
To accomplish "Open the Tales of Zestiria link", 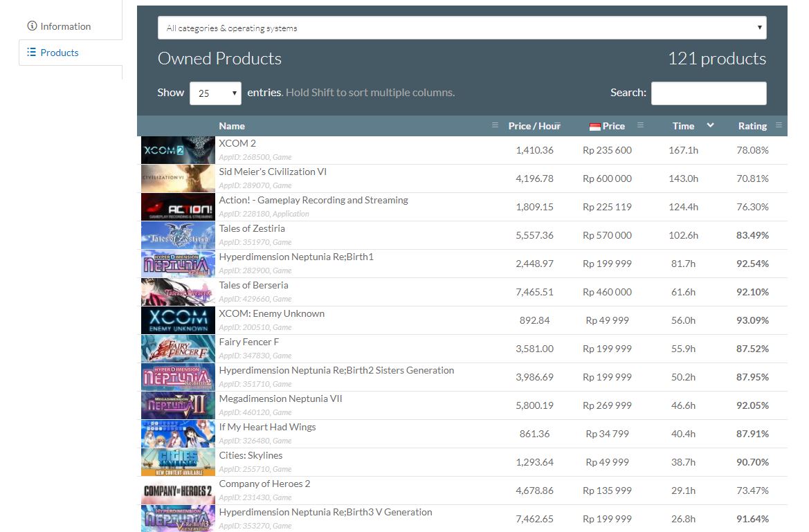I will coord(252,228).
